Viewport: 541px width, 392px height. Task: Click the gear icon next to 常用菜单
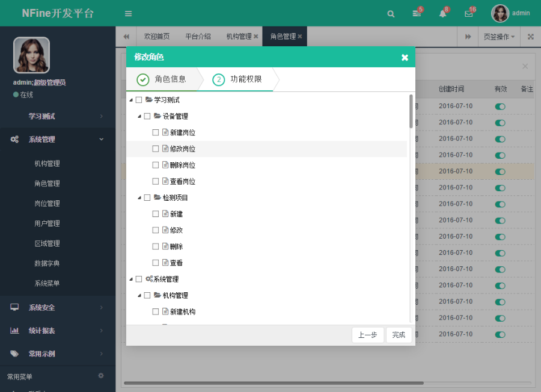pos(101,375)
